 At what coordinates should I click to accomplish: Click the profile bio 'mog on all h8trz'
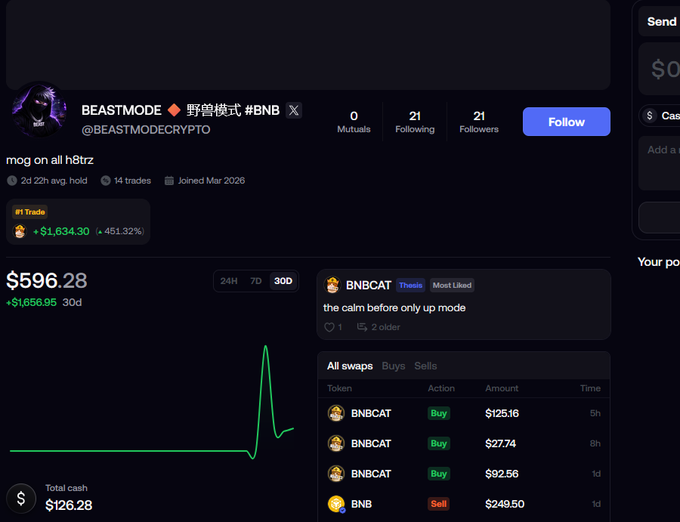coord(49,160)
